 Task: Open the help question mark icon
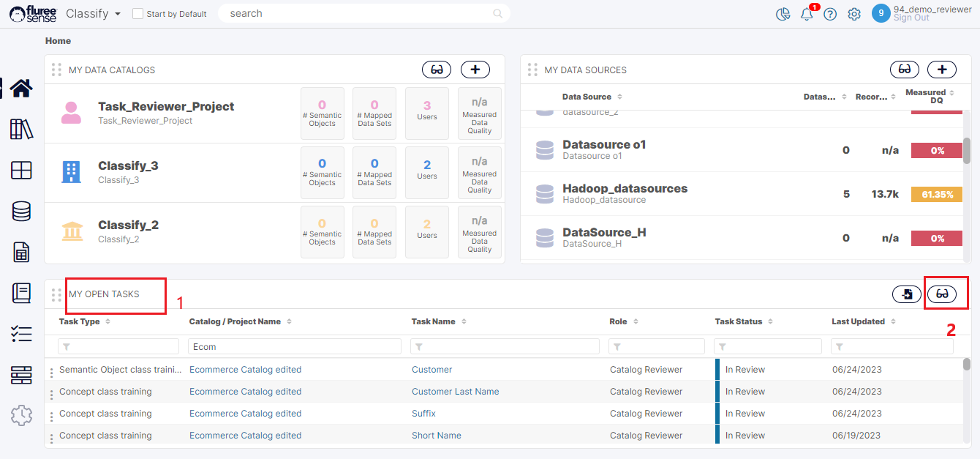click(x=830, y=14)
